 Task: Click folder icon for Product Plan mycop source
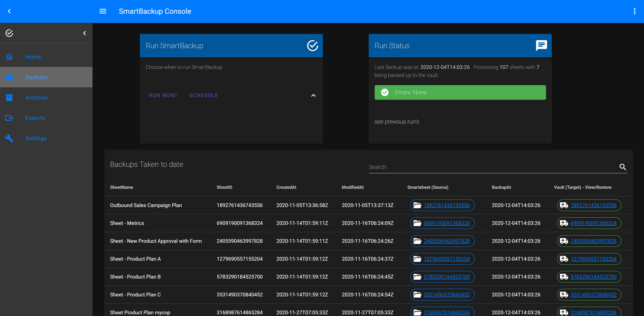coord(417,312)
